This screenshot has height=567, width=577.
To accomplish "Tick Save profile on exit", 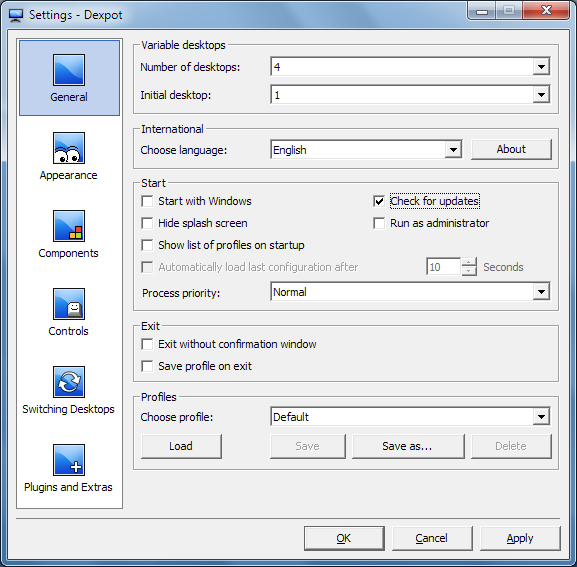I will pos(147,366).
